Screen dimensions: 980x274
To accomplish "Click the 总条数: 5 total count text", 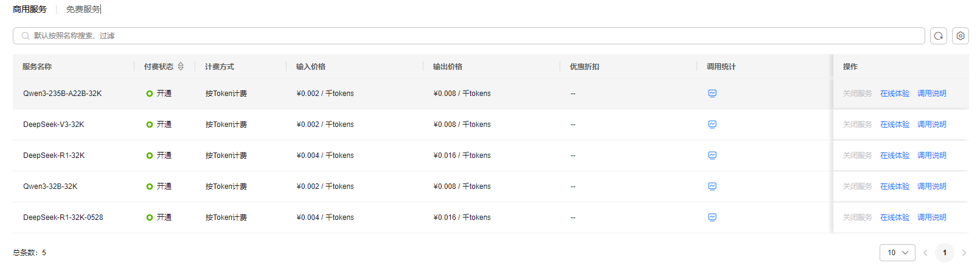I will point(29,253).
